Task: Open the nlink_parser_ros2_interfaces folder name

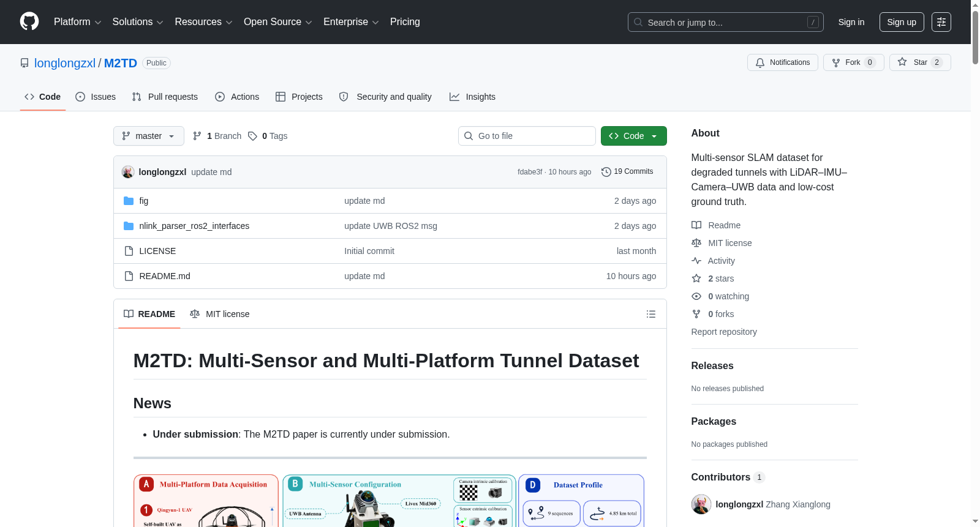Action: click(x=194, y=226)
